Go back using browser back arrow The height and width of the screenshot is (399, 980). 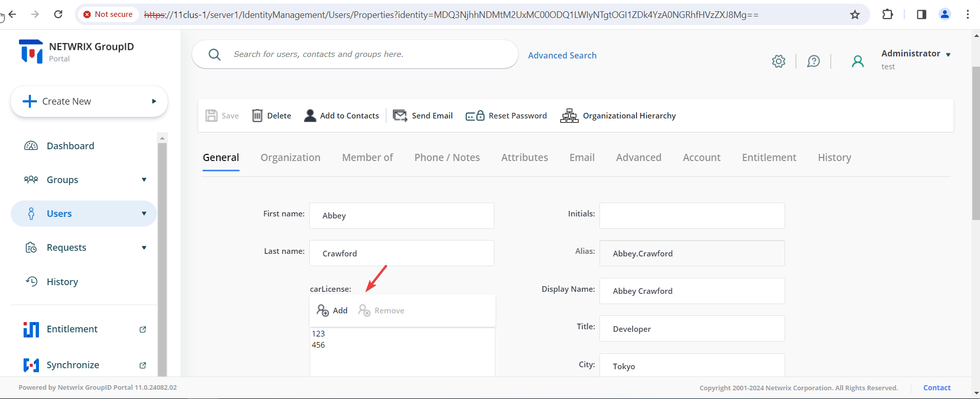(x=13, y=14)
